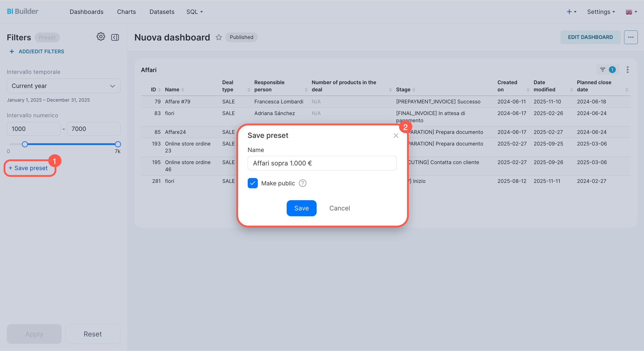Screen dimensions: 644x351
Task: Click the Affari chart applied filters icon
Action: (603, 70)
